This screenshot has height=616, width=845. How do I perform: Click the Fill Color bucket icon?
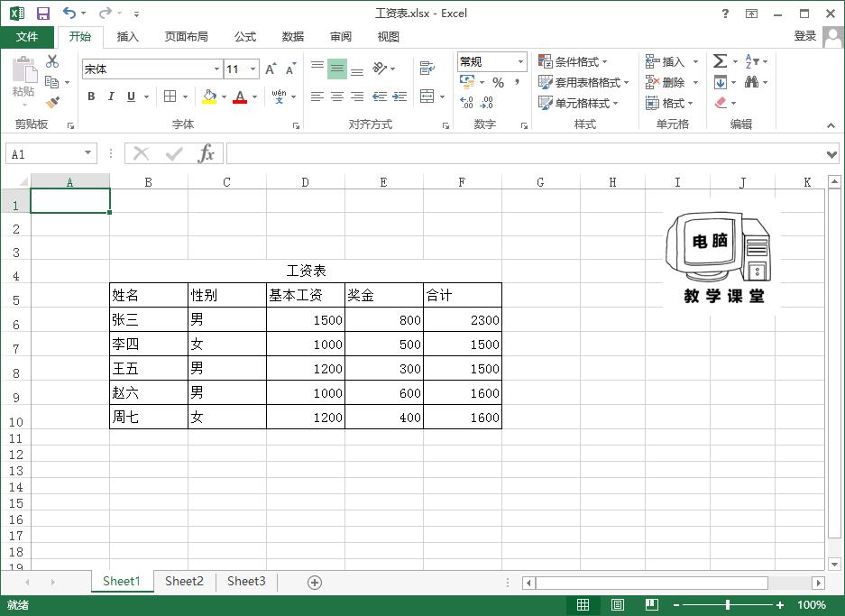pyautogui.click(x=207, y=97)
